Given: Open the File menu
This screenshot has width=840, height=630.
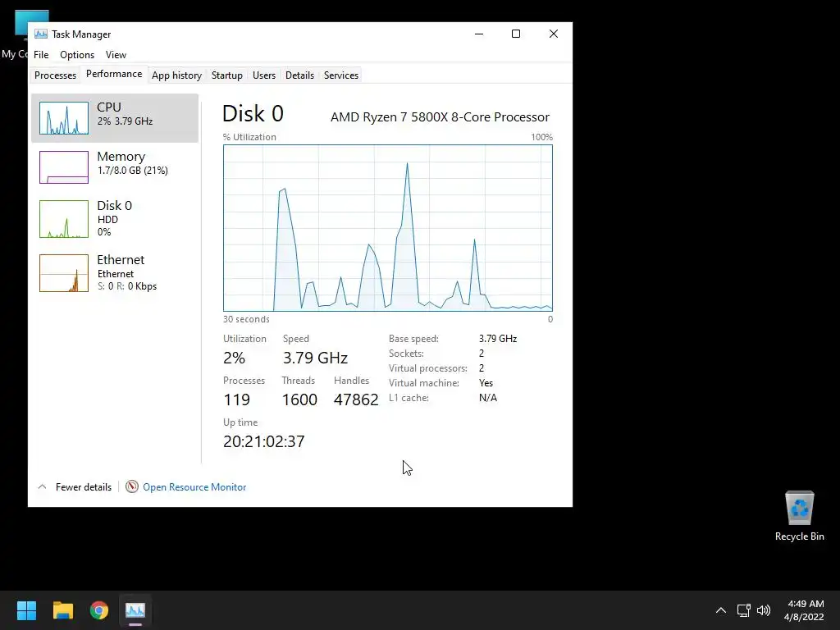Looking at the screenshot, I should (x=41, y=55).
